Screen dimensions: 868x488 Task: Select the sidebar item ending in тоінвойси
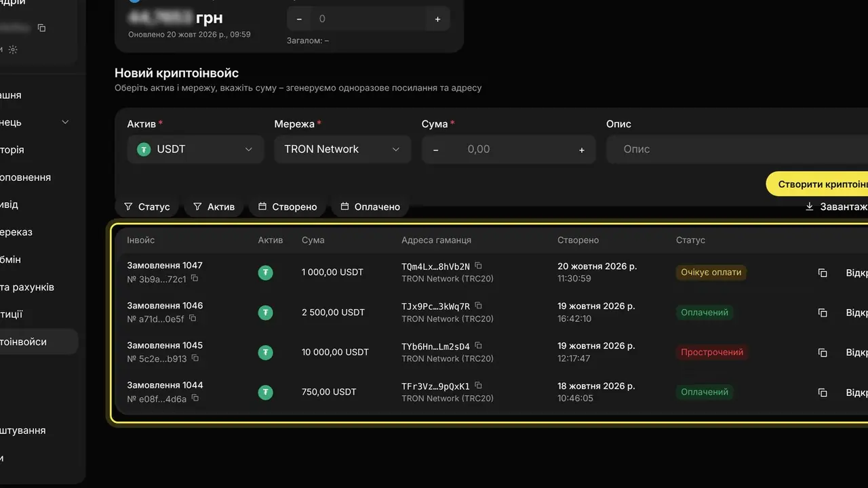[x=39, y=342]
